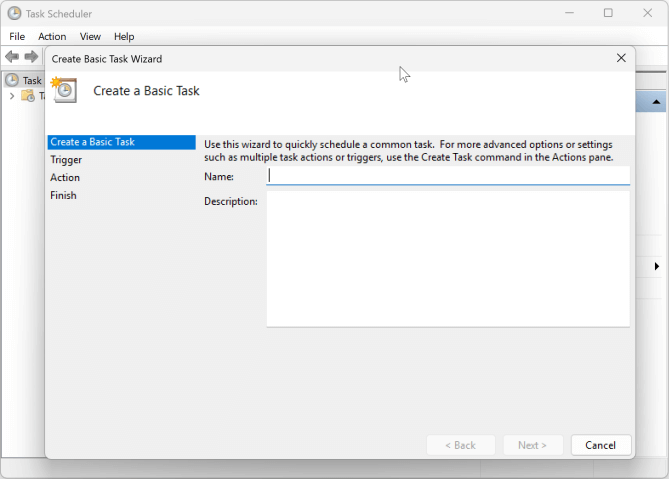Viewport: 669px width, 479px height.
Task: Focus the Name text field
Action: tap(447, 176)
